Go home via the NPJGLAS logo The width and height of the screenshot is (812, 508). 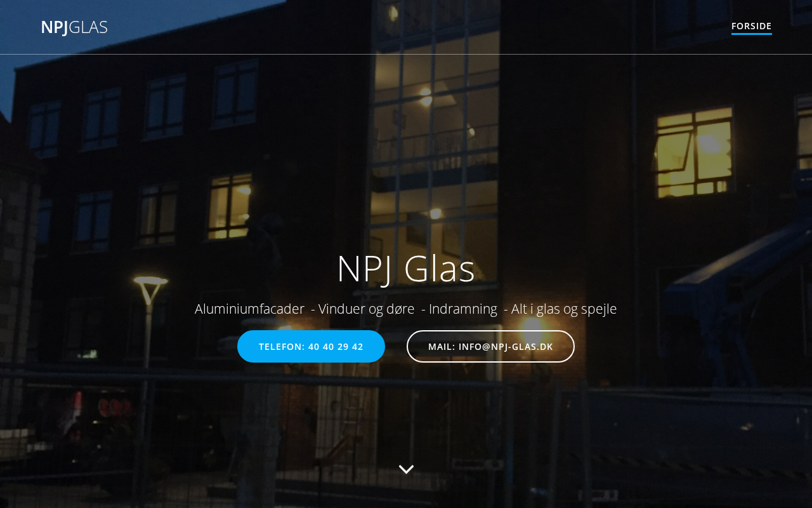tap(74, 27)
